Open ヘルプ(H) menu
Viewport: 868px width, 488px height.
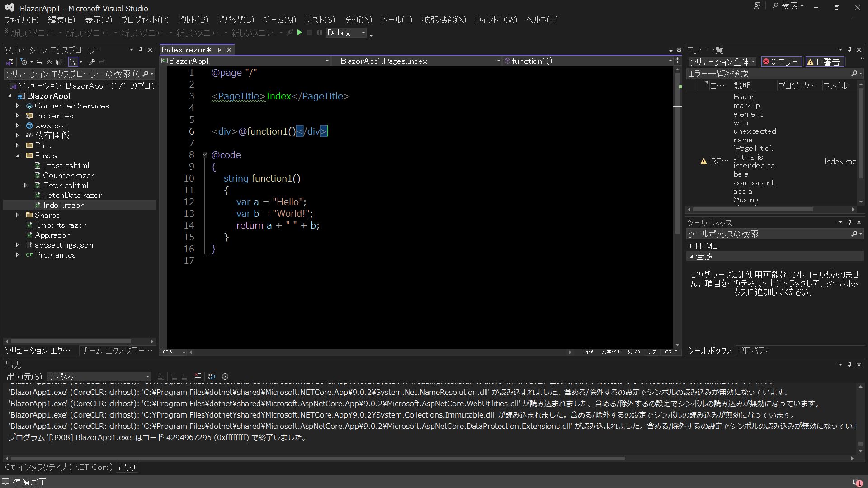click(542, 20)
